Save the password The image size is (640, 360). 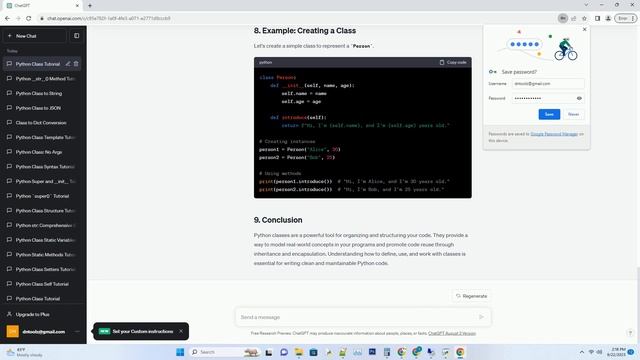pos(549,114)
